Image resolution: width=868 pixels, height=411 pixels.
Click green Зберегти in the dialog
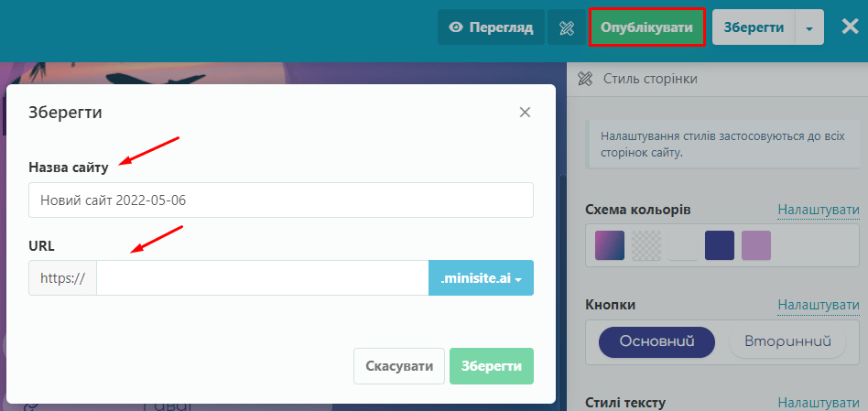pos(492,366)
